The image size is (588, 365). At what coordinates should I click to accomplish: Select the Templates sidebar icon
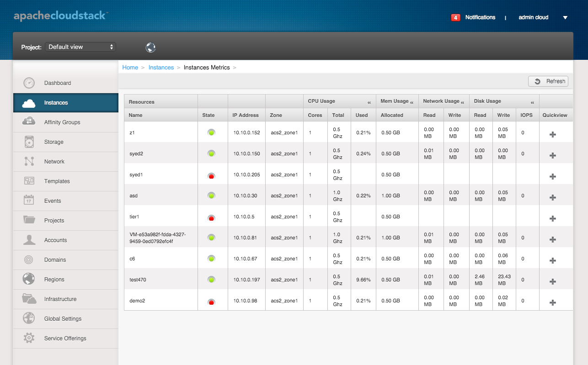click(28, 181)
